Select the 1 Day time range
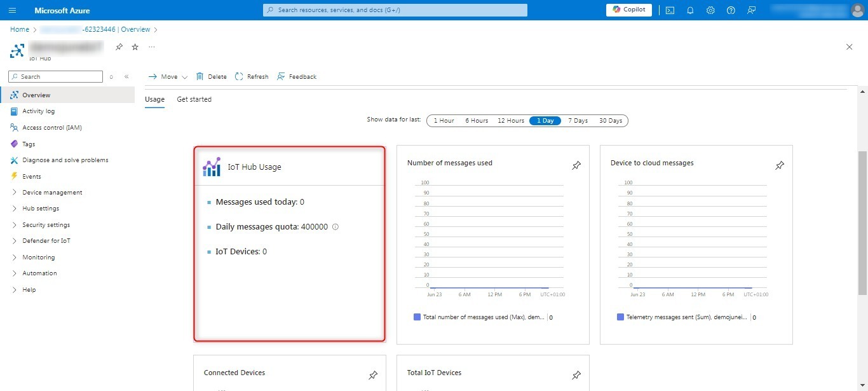Viewport: 868px width, 391px height. (x=545, y=121)
